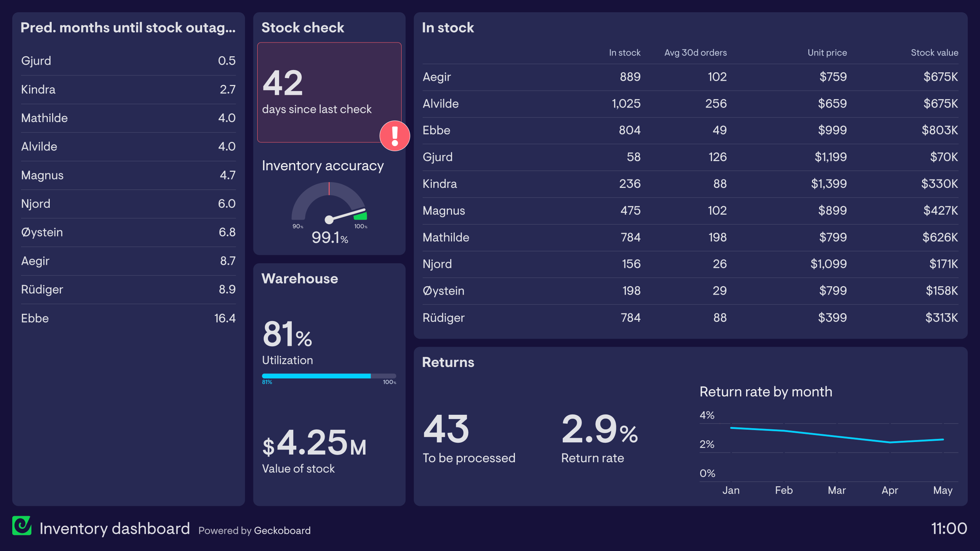
Task: Expand the Returns section panel
Action: tap(448, 361)
